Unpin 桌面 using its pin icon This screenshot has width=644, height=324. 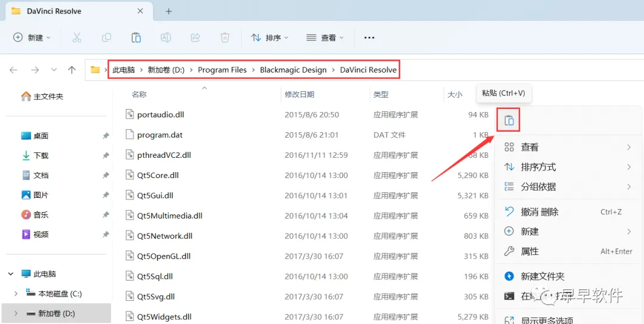coord(106,136)
